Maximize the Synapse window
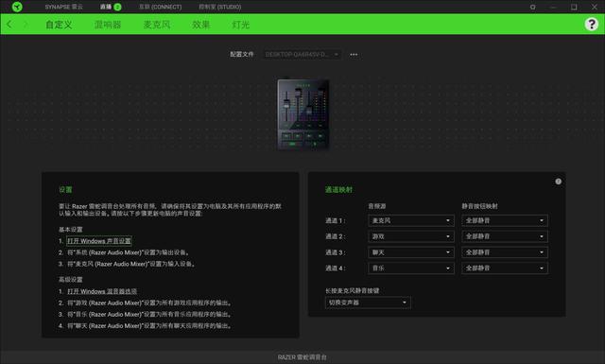 pos(574,7)
